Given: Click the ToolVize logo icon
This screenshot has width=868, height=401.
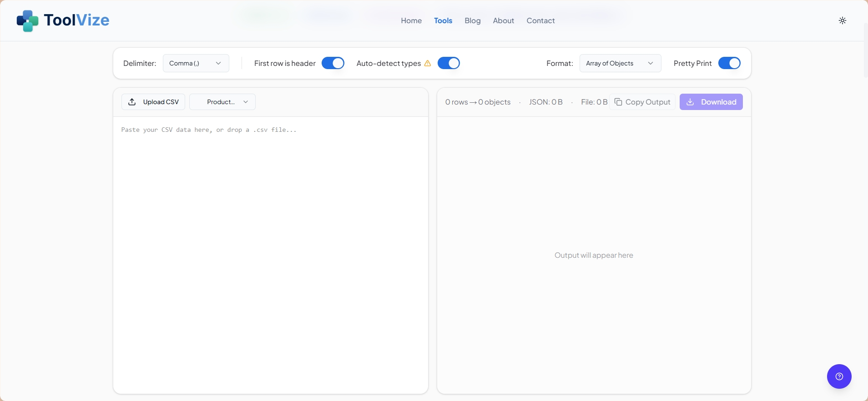Looking at the screenshot, I should point(27,21).
